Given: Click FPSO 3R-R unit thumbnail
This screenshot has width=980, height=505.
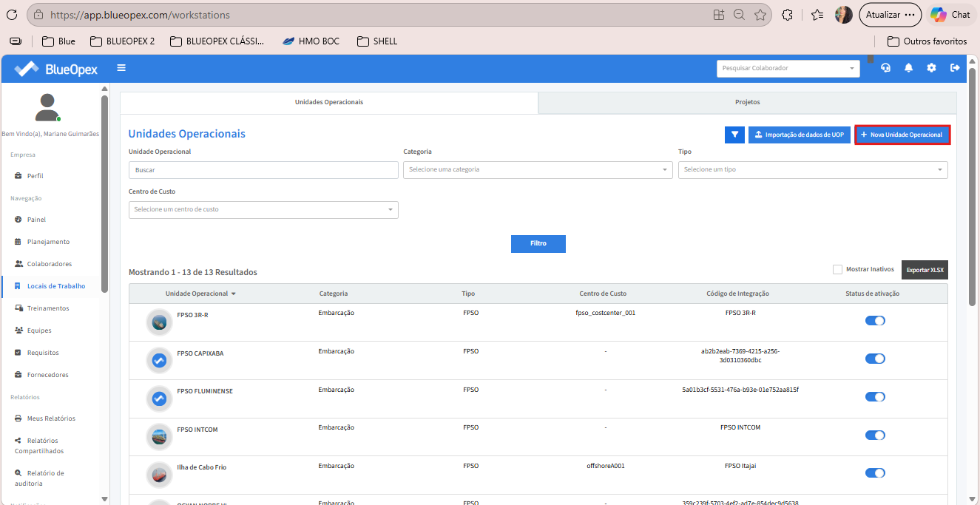Looking at the screenshot, I should tap(159, 322).
